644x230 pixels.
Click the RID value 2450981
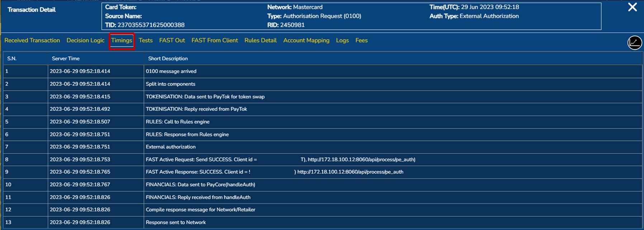[292, 25]
